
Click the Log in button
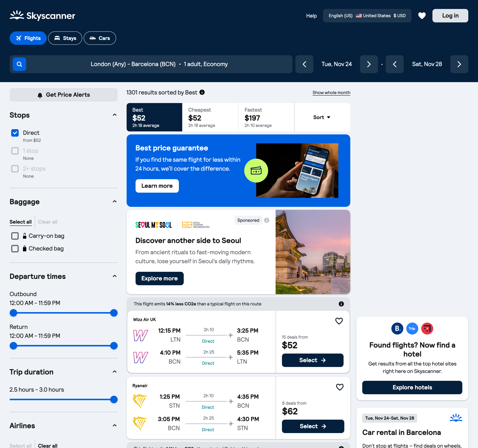(450, 16)
